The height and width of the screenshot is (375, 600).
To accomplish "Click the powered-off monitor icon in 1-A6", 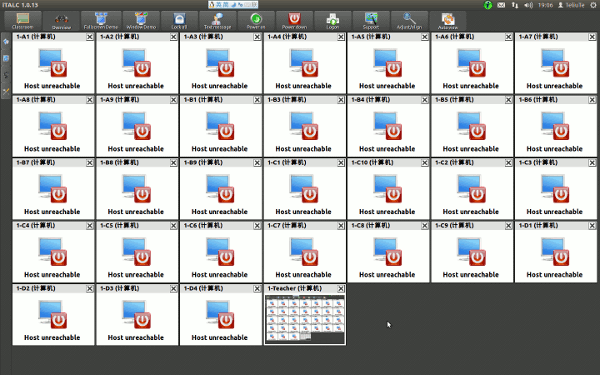I will pos(471,63).
